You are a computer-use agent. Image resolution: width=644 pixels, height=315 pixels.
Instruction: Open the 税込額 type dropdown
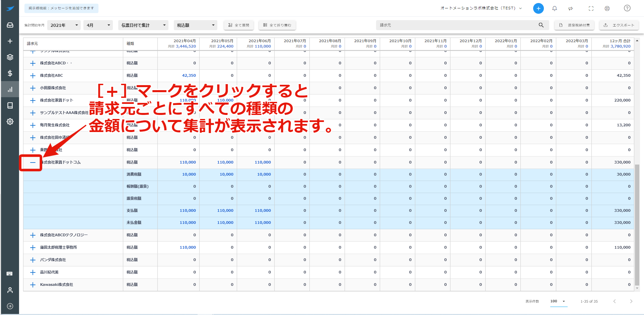coord(196,25)
